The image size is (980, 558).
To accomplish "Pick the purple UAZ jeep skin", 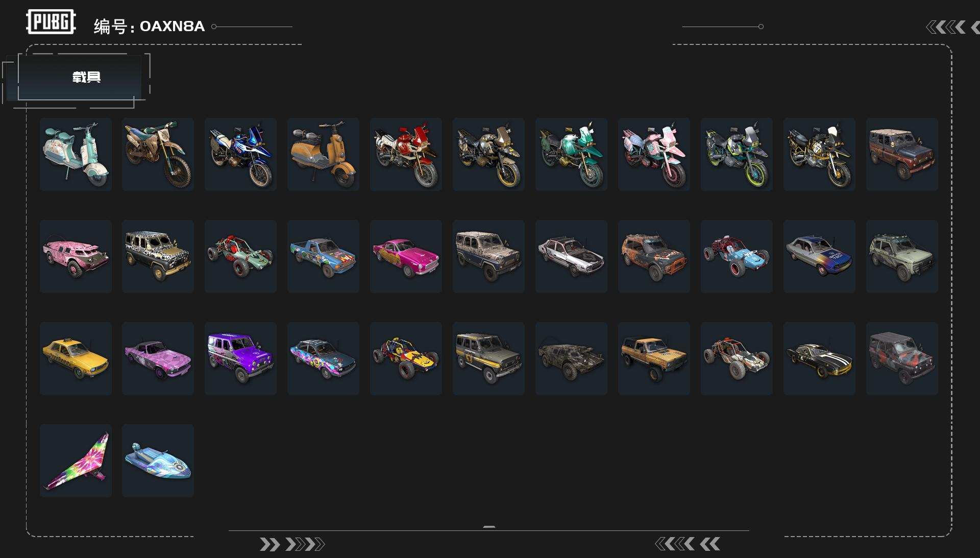I will [x=240, y=358].
